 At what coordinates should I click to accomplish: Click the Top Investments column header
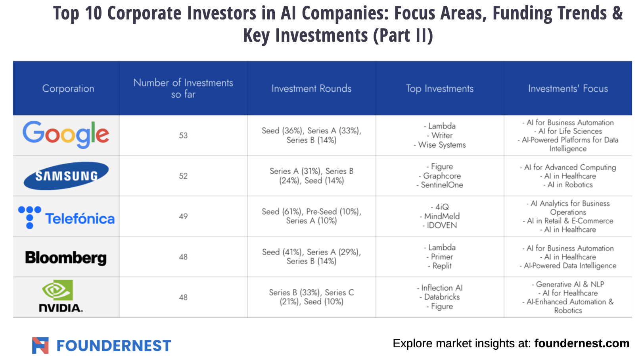click(x=440, y=89)
